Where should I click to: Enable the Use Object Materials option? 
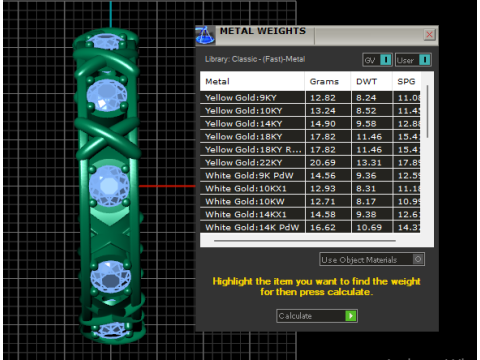click(x=372, y=259)
